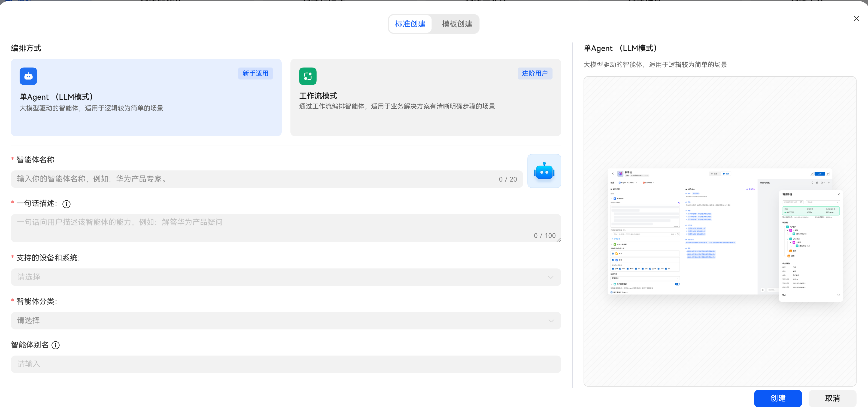Switch to the 标准创建 tab
The image size is (868, 416).
coord(410,24)
